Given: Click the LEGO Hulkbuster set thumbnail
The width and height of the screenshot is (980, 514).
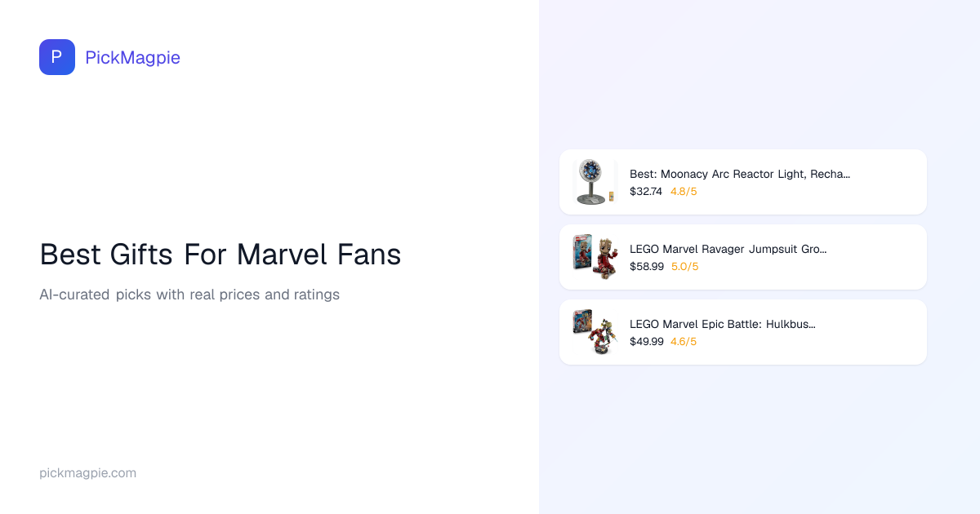Looking at the screenshot, I should 594,332.
